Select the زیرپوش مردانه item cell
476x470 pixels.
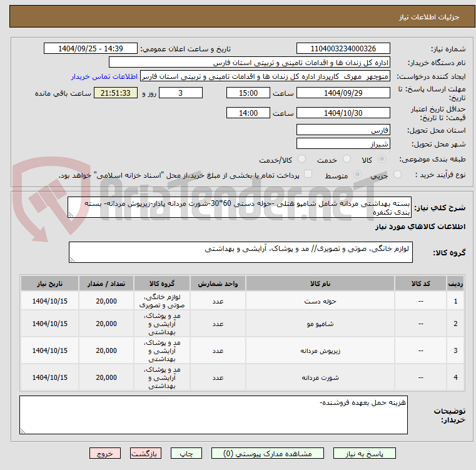point(320,350)
